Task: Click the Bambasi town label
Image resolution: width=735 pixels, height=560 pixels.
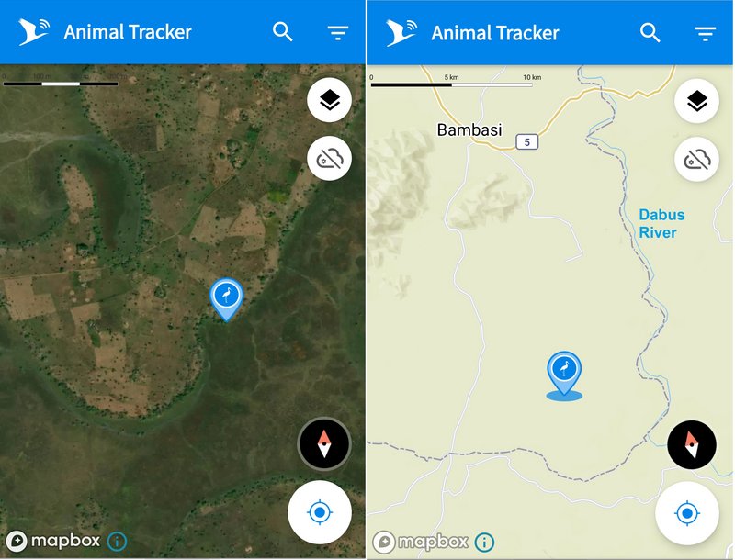Action: (469, 129)
